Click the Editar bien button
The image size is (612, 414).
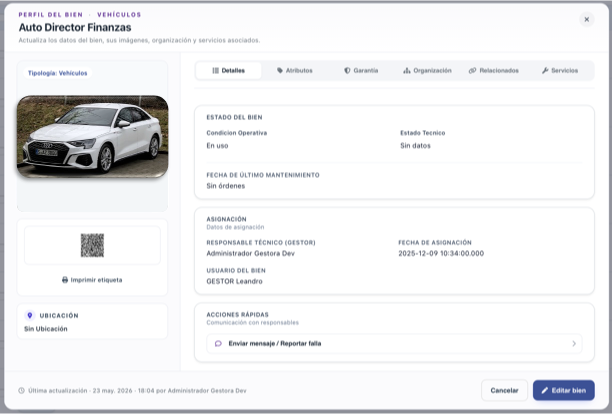coord(564,390)
